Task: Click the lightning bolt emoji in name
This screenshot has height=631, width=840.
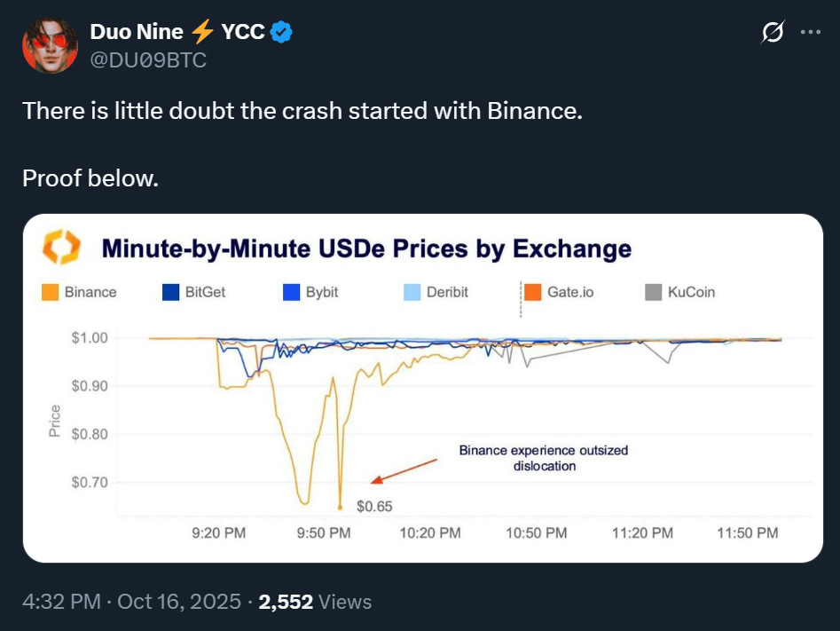Action: pos(202,33)
